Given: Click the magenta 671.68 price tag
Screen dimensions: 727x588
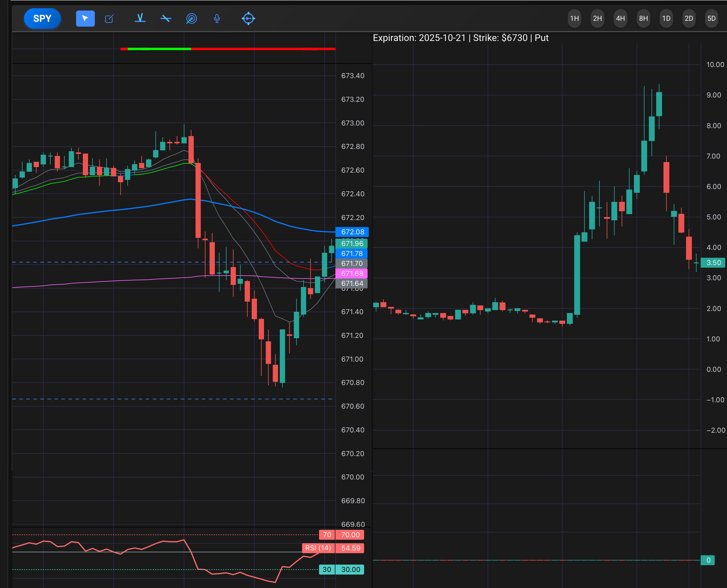Looking at the screenshot, I should coord(352,273).
